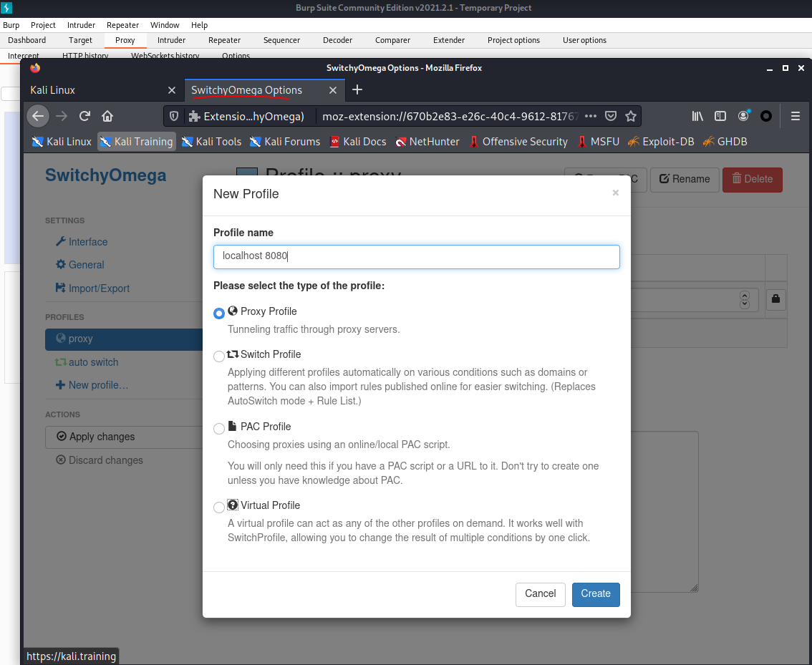Viewport: 812px width, 665px height.
Task: Open Firefox account icon
Action: (x=744, y=116)
